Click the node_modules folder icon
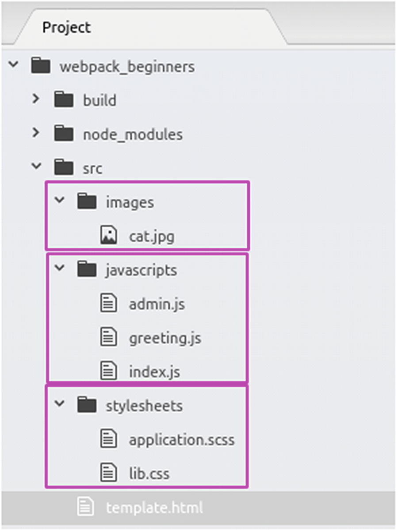Viewport: 398px width, 532px height. tap(64, 133)
